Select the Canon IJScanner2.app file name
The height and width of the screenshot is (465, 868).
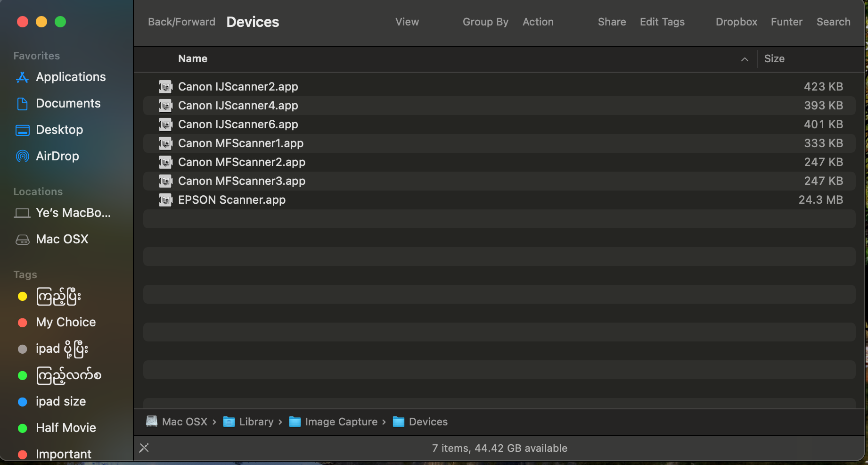(x=238, y=87)
